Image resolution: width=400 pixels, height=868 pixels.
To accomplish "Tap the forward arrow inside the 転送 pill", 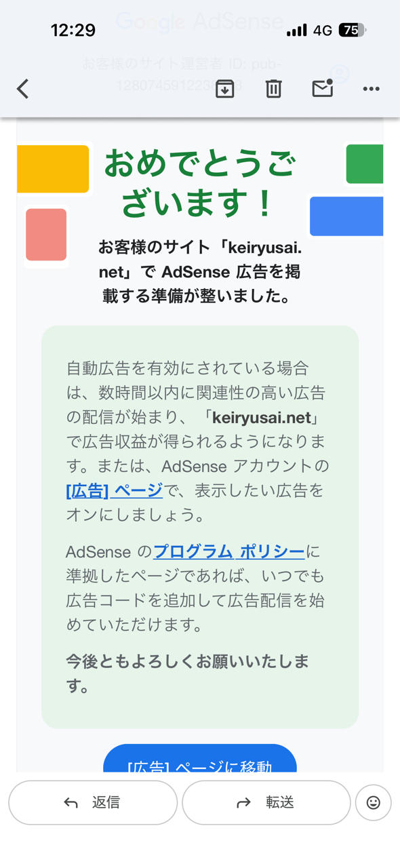I will (x=243, y=802).
